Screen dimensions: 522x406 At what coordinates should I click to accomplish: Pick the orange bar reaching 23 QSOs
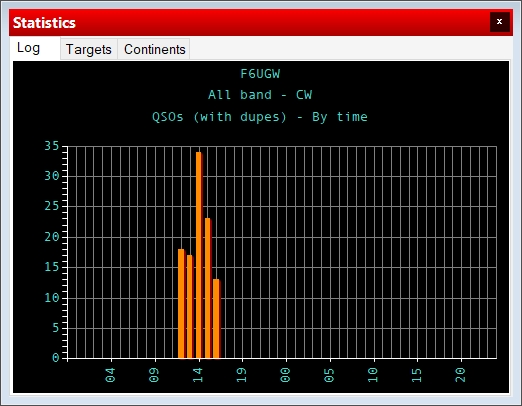pyautogui.click(x=208, y=288)
